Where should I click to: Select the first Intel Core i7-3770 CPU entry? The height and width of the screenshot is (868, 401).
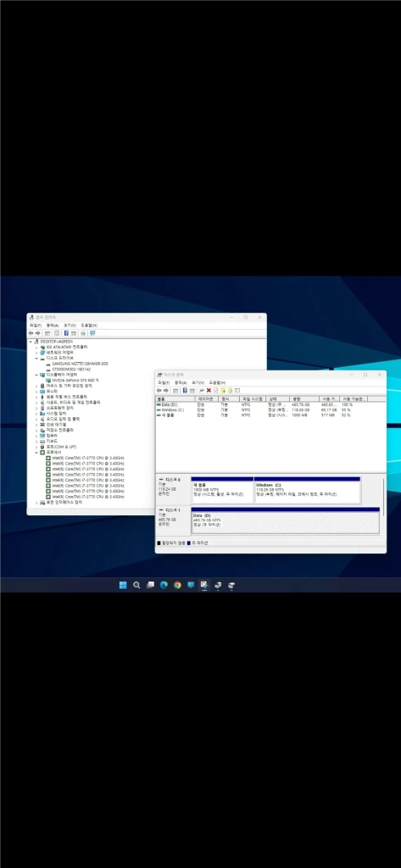coord(87,458)
